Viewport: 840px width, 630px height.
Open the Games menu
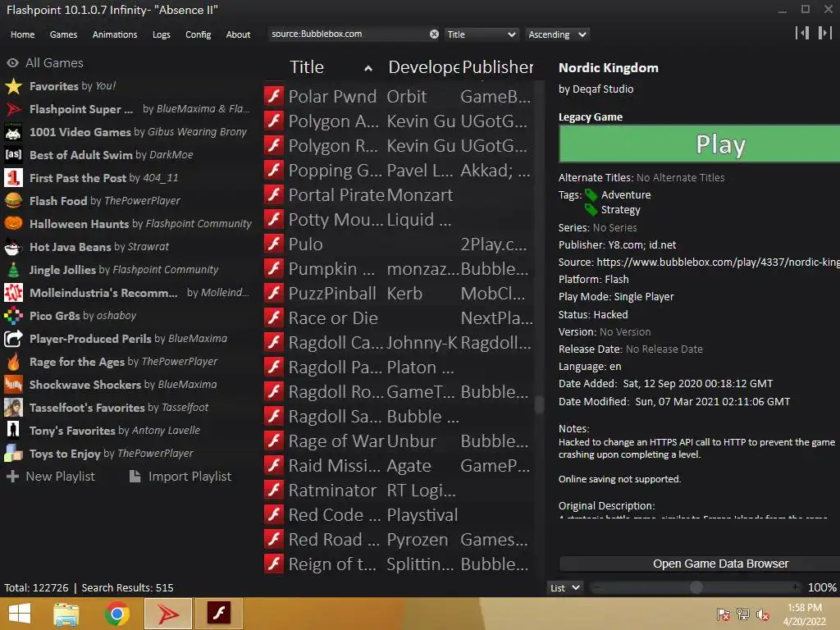pos(63,34)
